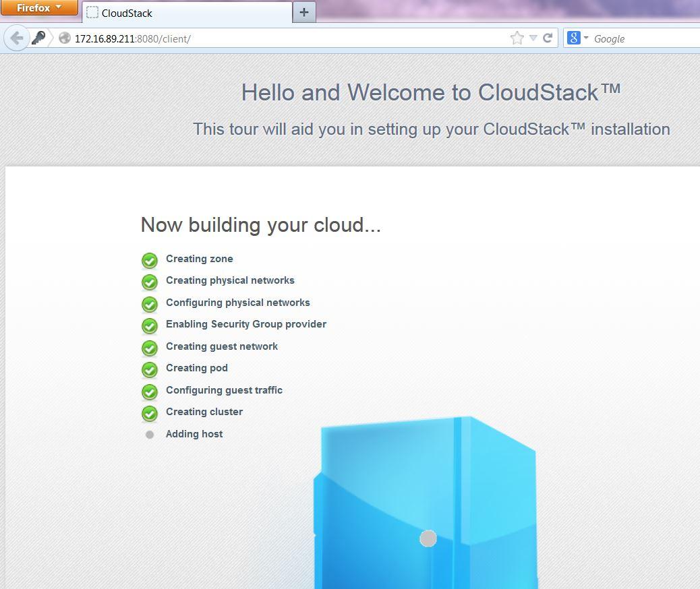Click the key icon beside the back button
This screenshot has height=589, width=700.
pos(39,38)
